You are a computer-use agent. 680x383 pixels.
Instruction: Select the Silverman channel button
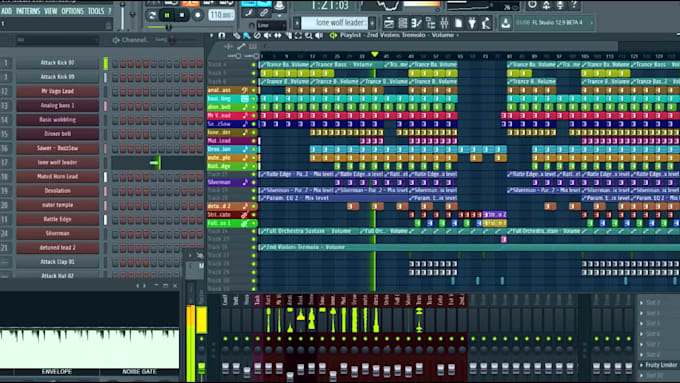[x=57, y=233]
